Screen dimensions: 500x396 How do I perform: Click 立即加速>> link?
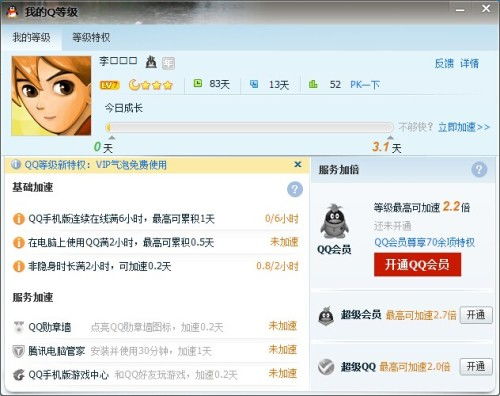point(464,127)
